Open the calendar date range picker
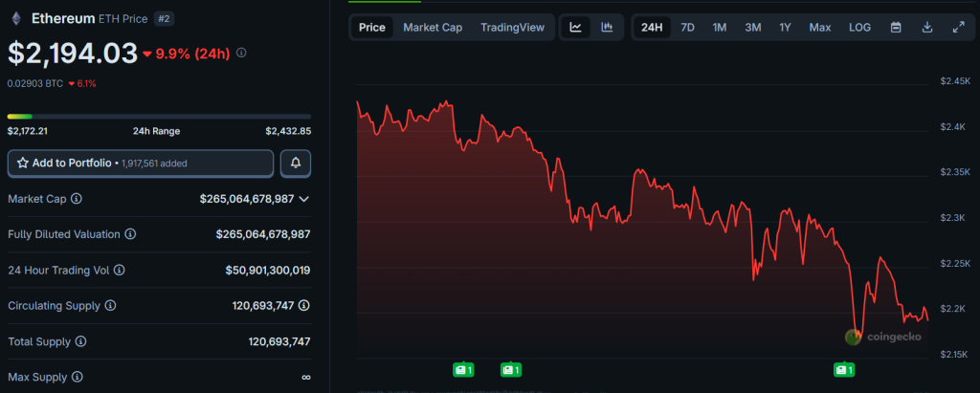The height and width of the screenshot is (393, 980). [x=896, y=28]
